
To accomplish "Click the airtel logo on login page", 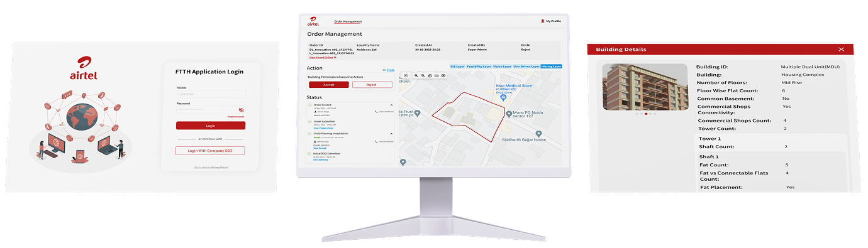I will (84, 68).
